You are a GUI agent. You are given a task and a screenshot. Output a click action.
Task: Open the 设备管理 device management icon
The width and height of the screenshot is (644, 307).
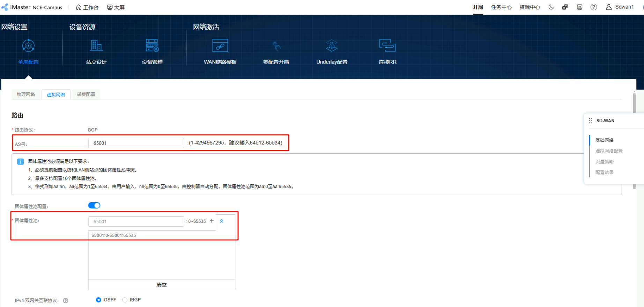click(152, 46)
